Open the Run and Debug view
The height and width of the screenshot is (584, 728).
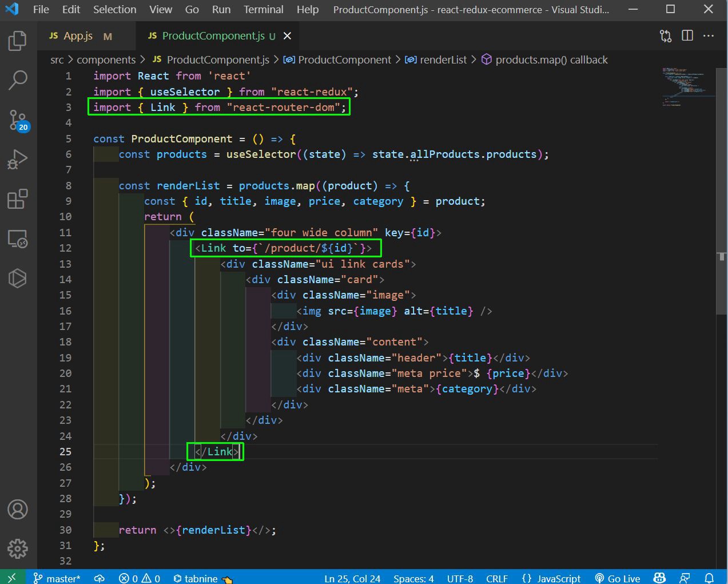pyautogui.click(x=18, y=160)
